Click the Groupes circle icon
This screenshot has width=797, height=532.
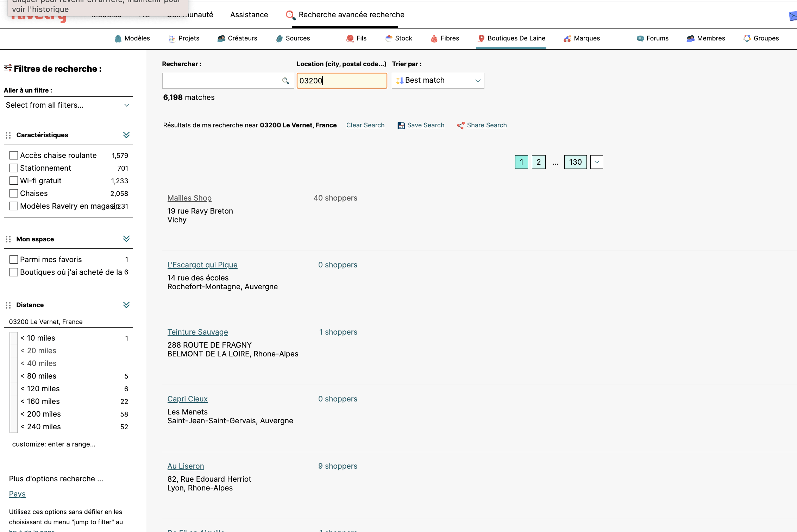click(747, 38)
